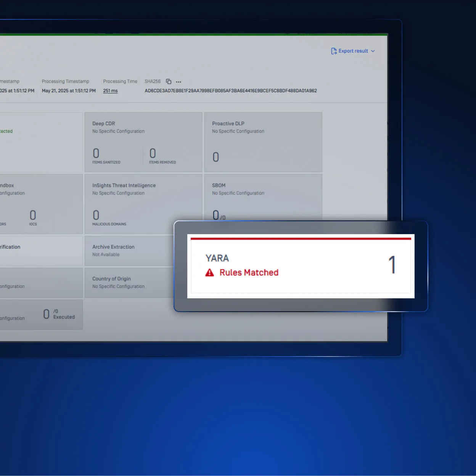Click the 251 ms processing time link
Screen dimensions: 476x476
pos(110,91)
